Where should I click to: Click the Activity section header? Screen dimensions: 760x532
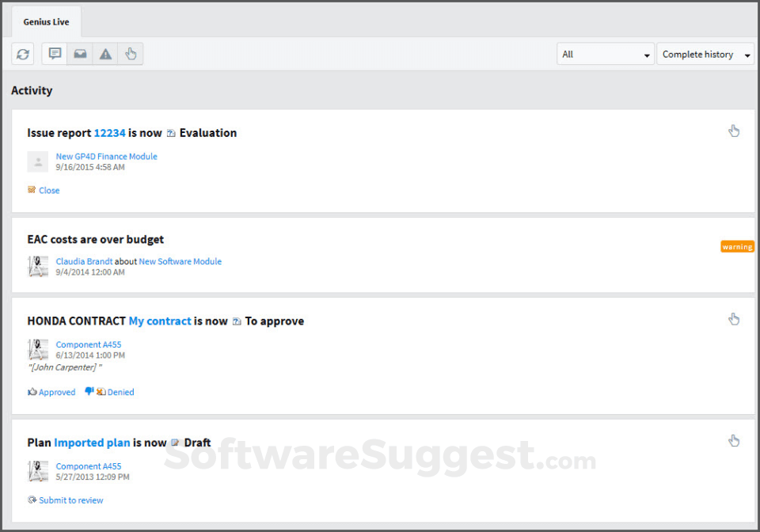point(32,90)
